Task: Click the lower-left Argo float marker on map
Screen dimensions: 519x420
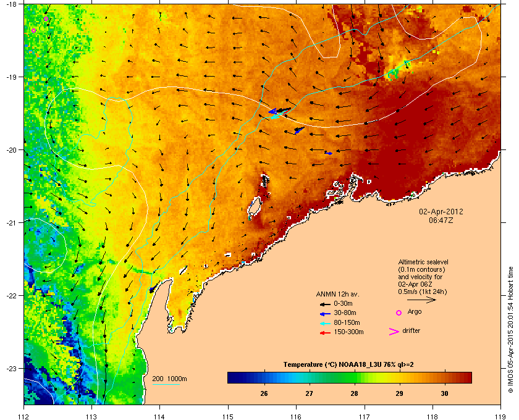Action: (33, 31)
